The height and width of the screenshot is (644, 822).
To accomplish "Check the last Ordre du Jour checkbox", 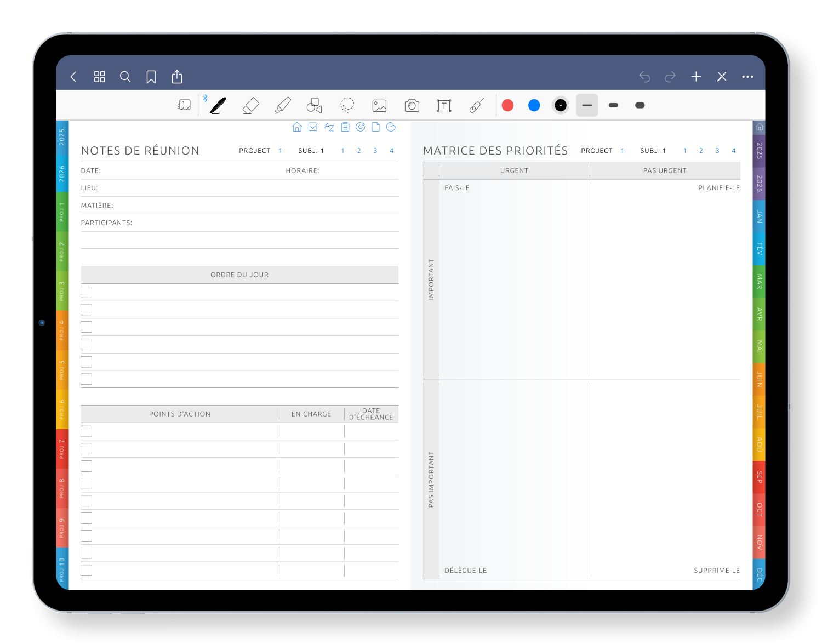I will pos(87,379).
